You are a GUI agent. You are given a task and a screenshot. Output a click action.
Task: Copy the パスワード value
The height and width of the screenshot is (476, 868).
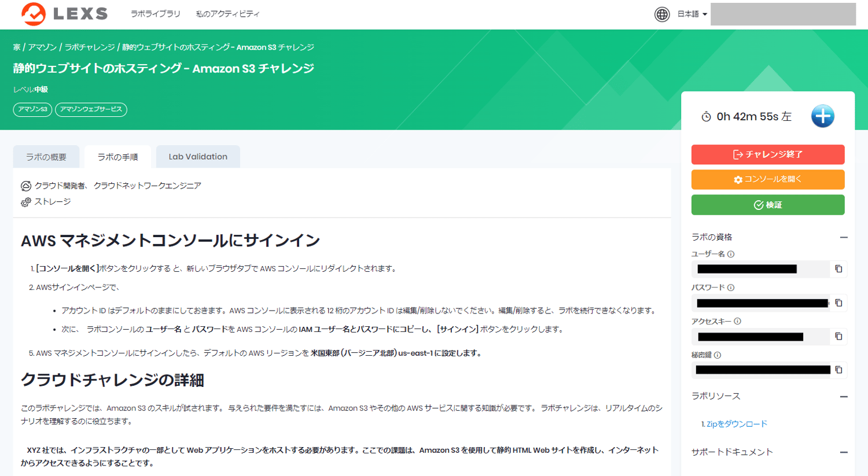point(838,303)
